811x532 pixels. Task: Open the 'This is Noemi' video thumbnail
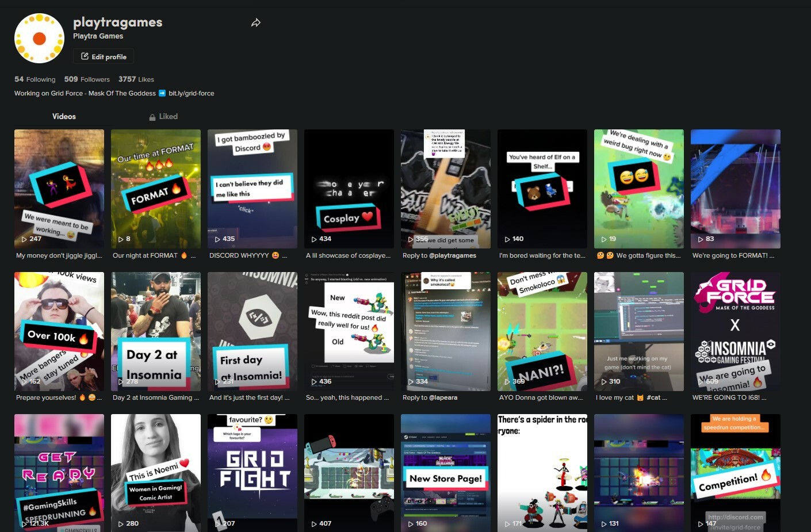(156, 473)
